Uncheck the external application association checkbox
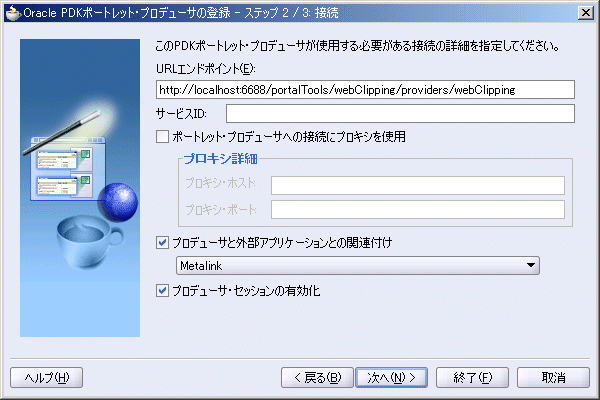Viewport: 600px width, 400px height. click(162, 243)
